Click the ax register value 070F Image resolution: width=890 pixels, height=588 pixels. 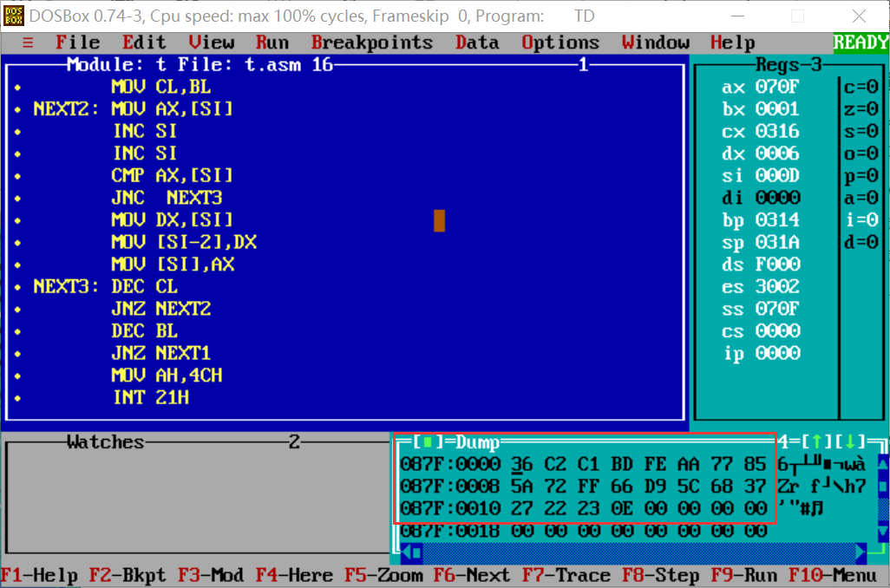[x=777, y=87]
